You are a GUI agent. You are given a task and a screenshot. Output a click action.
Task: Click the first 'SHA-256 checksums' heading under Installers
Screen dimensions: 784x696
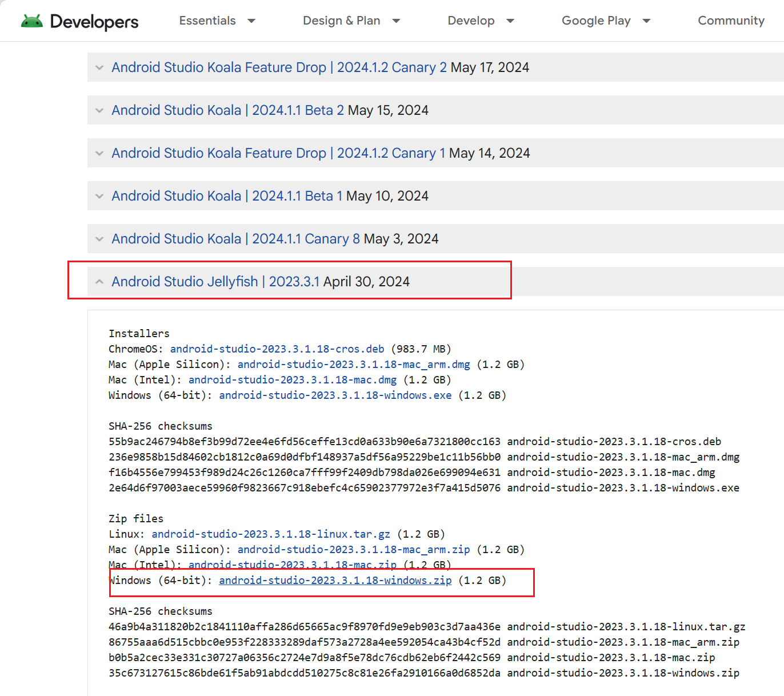click(x=161, y=426)
